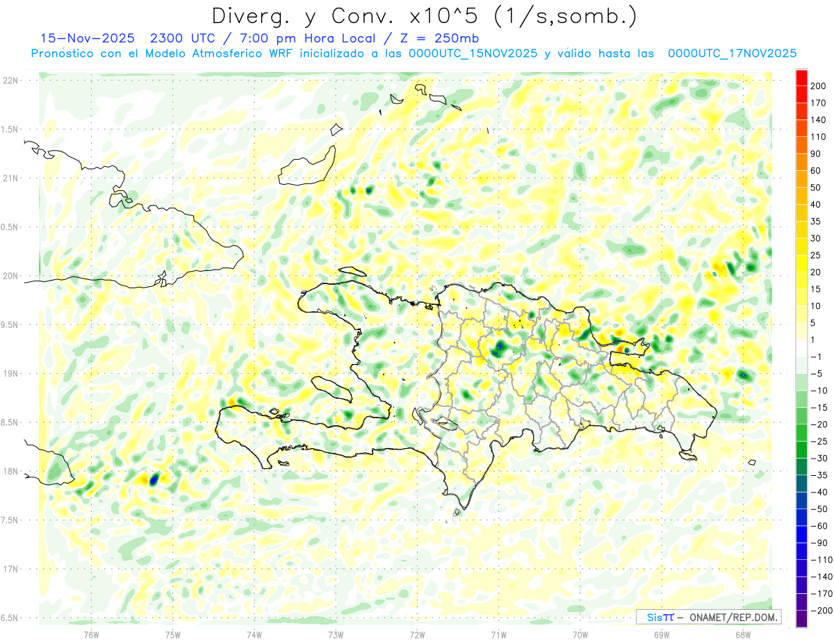
Task: Select the '-110' label on the color scale
Action: 821,560
